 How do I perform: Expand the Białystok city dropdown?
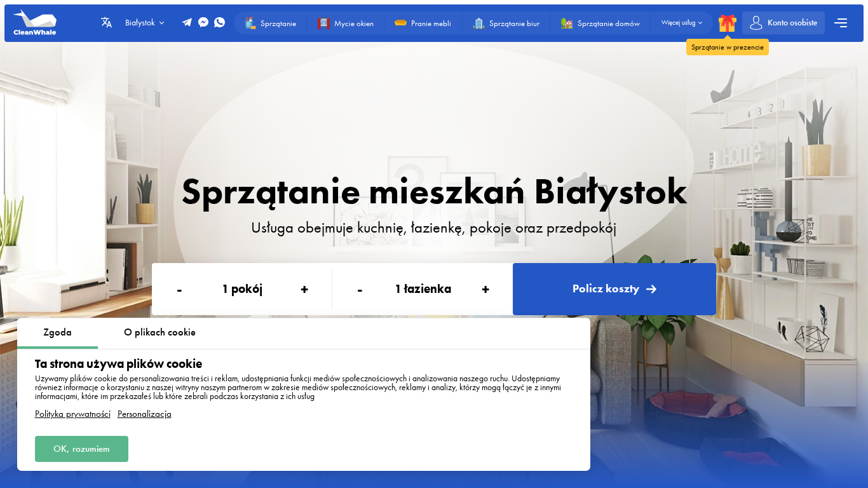[144, 22]
